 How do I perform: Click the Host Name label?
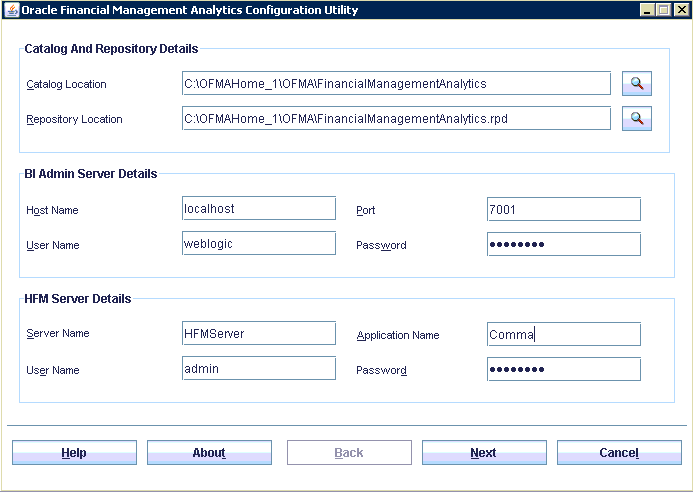(52, 210)
